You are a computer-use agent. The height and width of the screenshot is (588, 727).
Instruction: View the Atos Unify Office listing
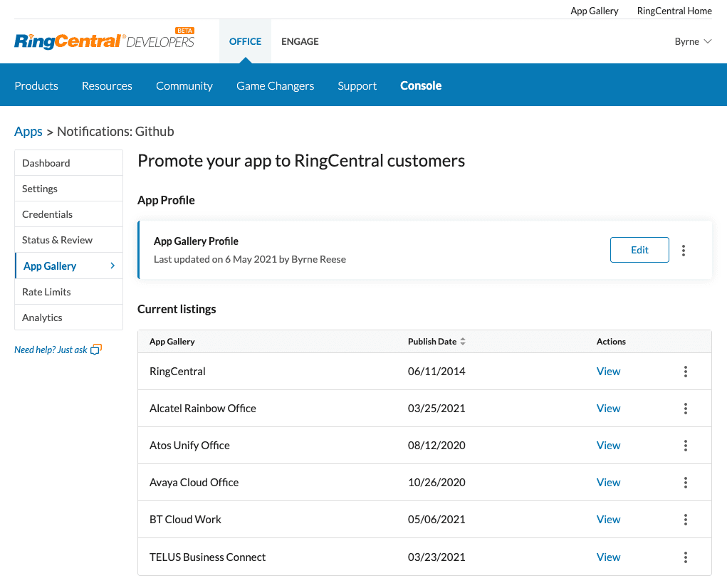tap(608, 445)
